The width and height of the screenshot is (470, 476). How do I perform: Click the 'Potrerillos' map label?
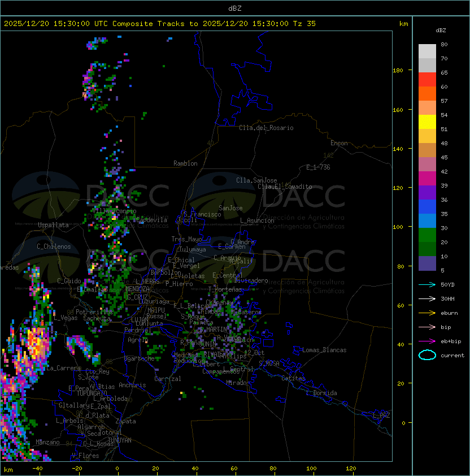click(x=94, y=312)
